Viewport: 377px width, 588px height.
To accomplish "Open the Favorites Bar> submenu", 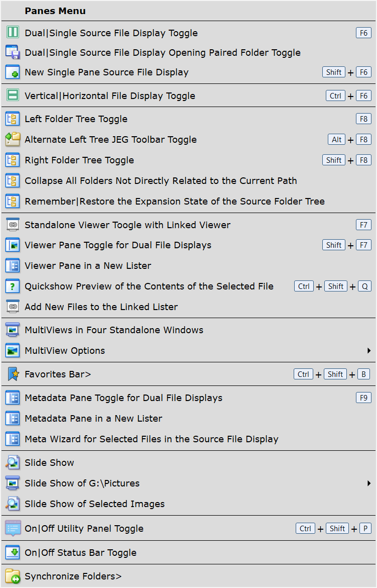I will point(58,374).
